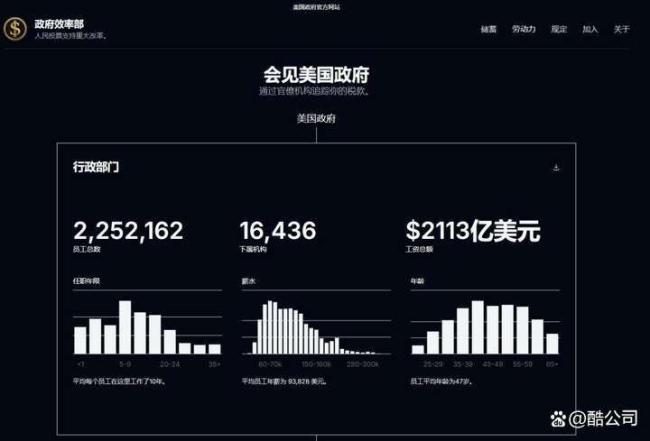650x441 pixels.
Task: Click the 150-160k axis label
Action: point(316,364)
